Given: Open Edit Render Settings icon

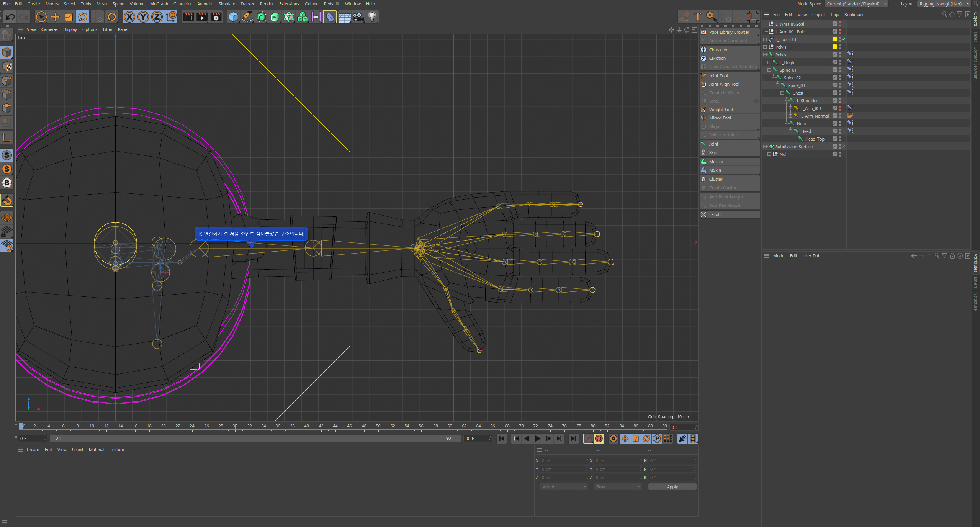Looking at the screenshot, I should (216, 17).
